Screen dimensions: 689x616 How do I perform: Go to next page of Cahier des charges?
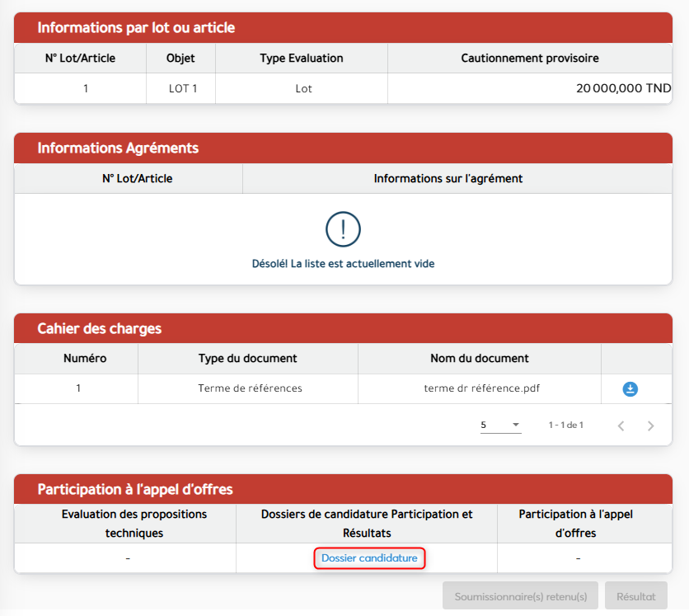click(650, 426)
